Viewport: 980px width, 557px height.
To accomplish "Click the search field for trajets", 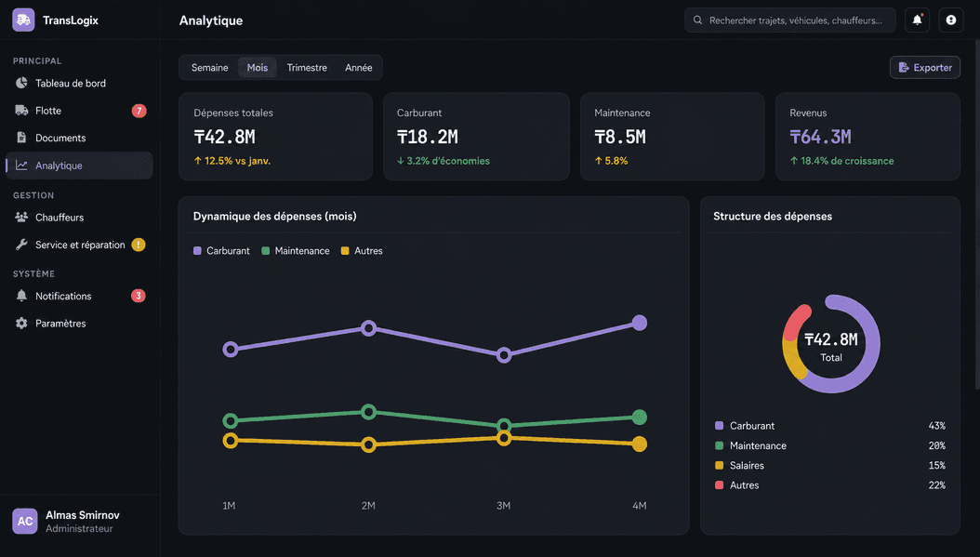I will (790, 20).
